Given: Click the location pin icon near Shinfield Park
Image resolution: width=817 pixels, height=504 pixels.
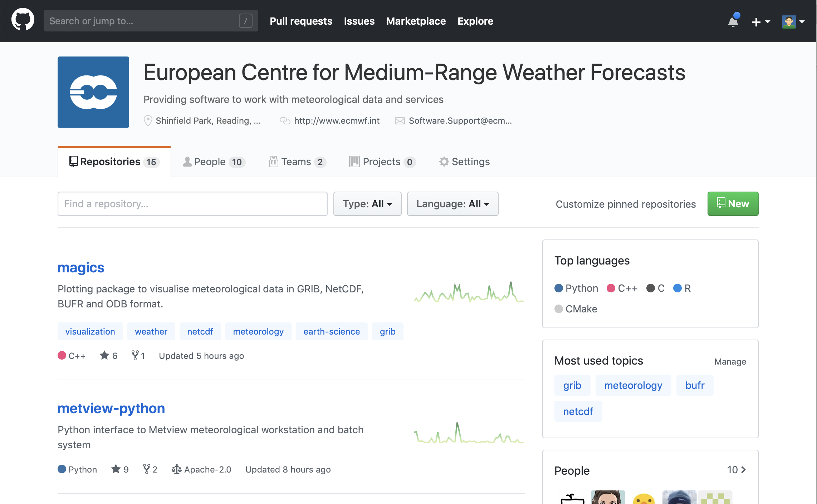Looking at the screenshot, I should 148,120.
